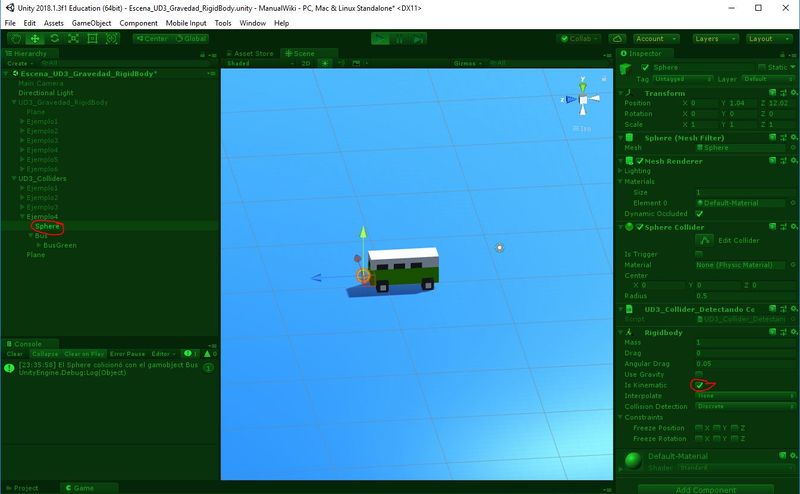
Task: Collapse the UD3_Colliders tree node
Action: point(14,179)
